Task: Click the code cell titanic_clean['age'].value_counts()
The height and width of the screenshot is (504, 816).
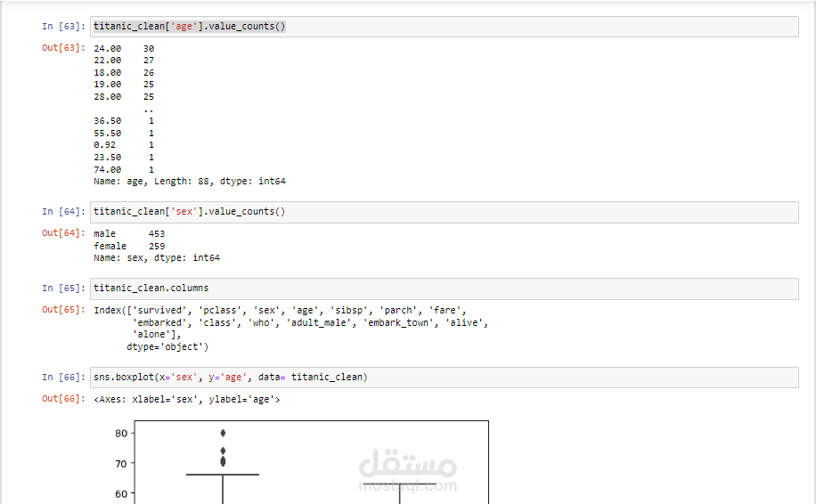Action: point(444,27)
